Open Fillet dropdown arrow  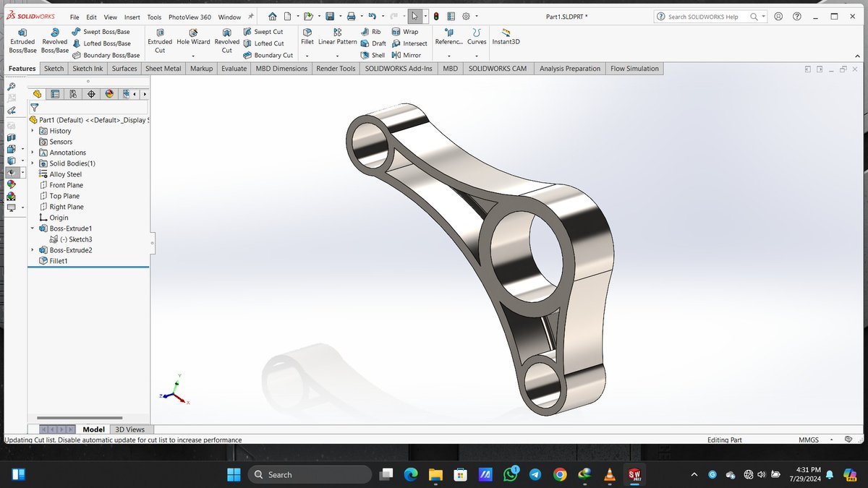(x=307, y=56)
